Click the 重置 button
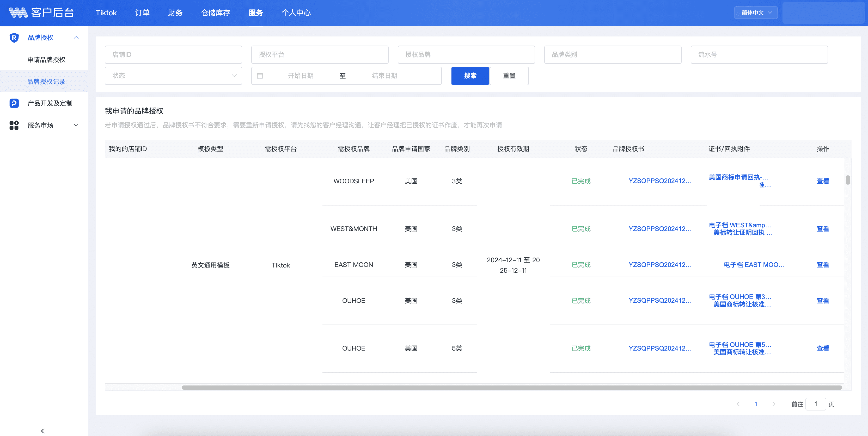This screenshot has width=868, height=436. [509, 76]
